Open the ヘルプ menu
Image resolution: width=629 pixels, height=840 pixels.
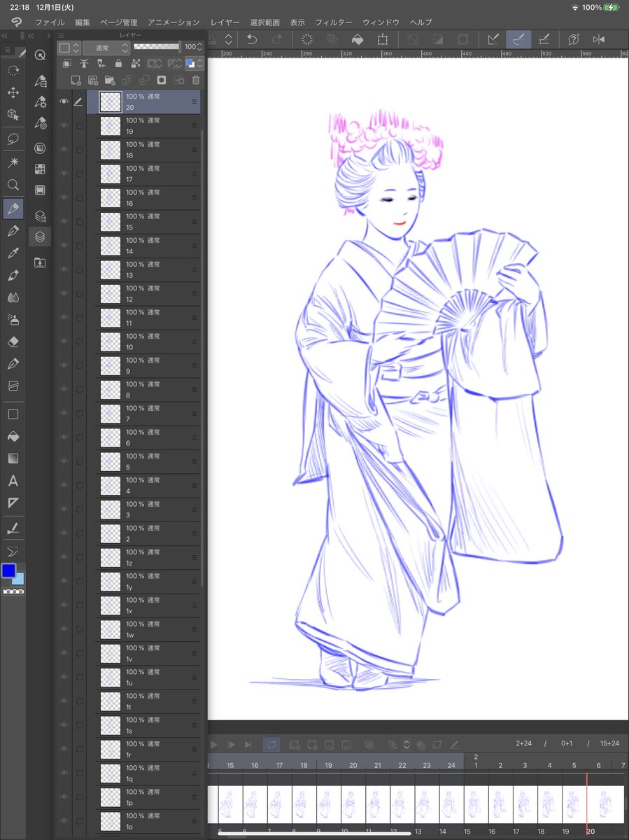click(421, 22)
